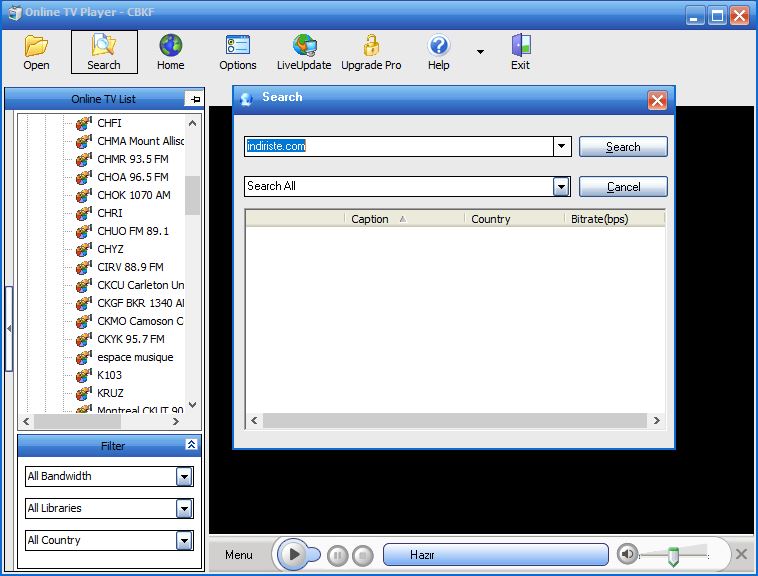Select the KRUZ station
This screenshot has width=758, height=576.
coord(110,393)
